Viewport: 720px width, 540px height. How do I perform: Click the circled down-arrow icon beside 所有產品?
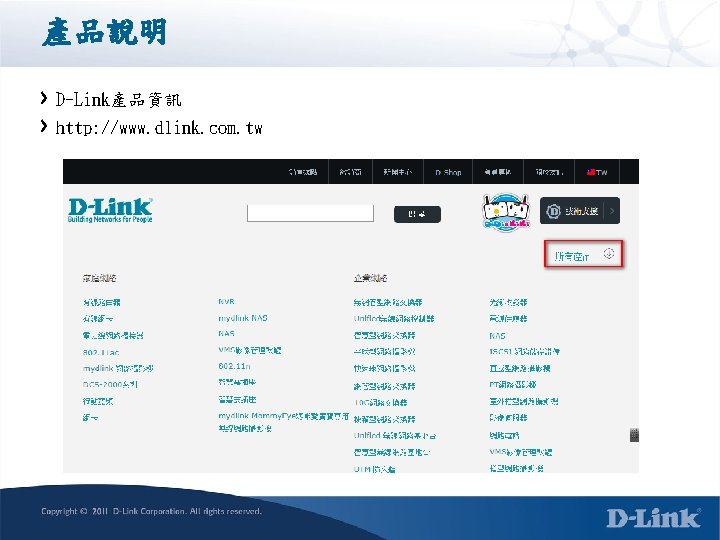pos(609,253)
